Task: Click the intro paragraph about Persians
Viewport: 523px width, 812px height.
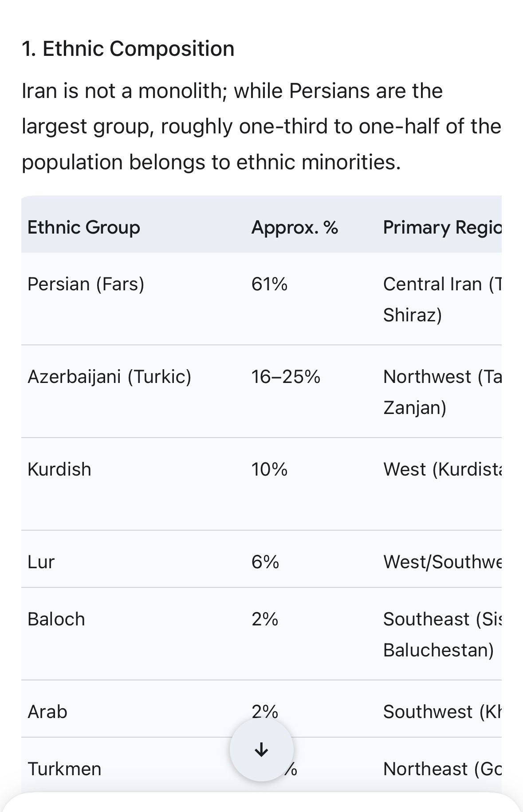Action: click(261, 126)
